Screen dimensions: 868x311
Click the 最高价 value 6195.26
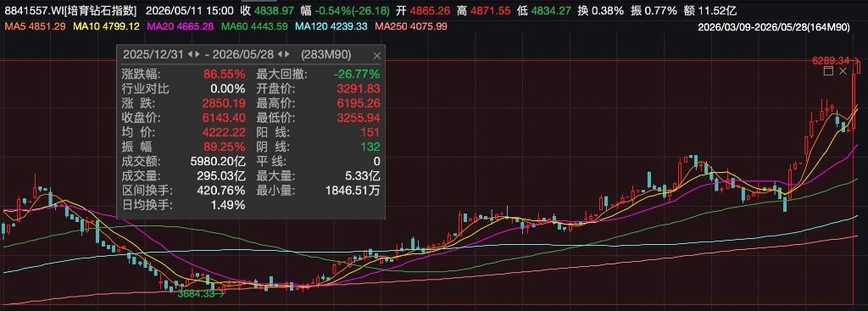(x=359, y=103)
